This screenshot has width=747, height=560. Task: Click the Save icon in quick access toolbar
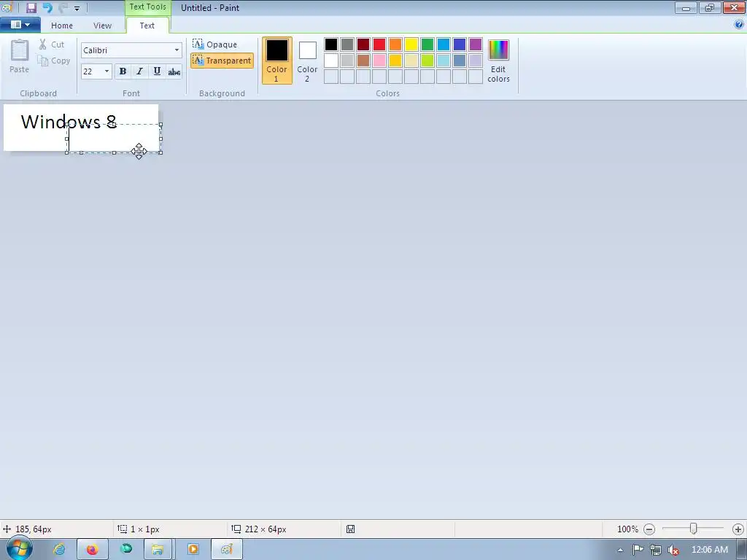pyautogui.click(x=31, y=7)
